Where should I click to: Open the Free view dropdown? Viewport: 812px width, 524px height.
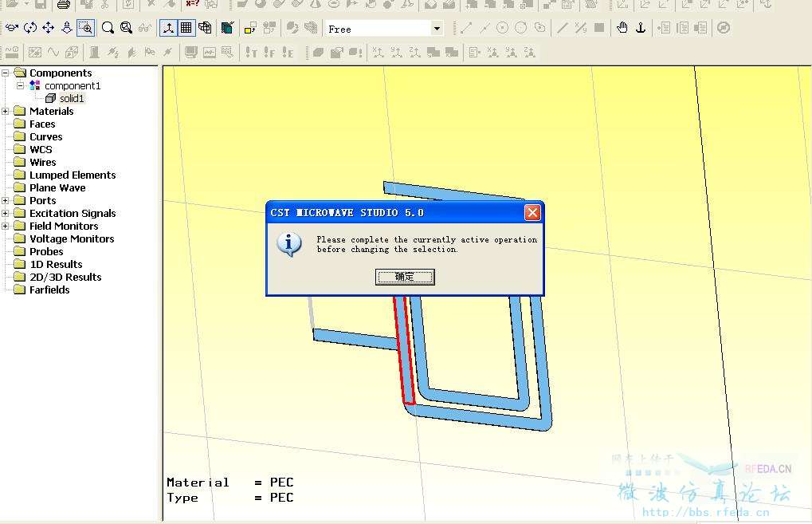(437, 29)
